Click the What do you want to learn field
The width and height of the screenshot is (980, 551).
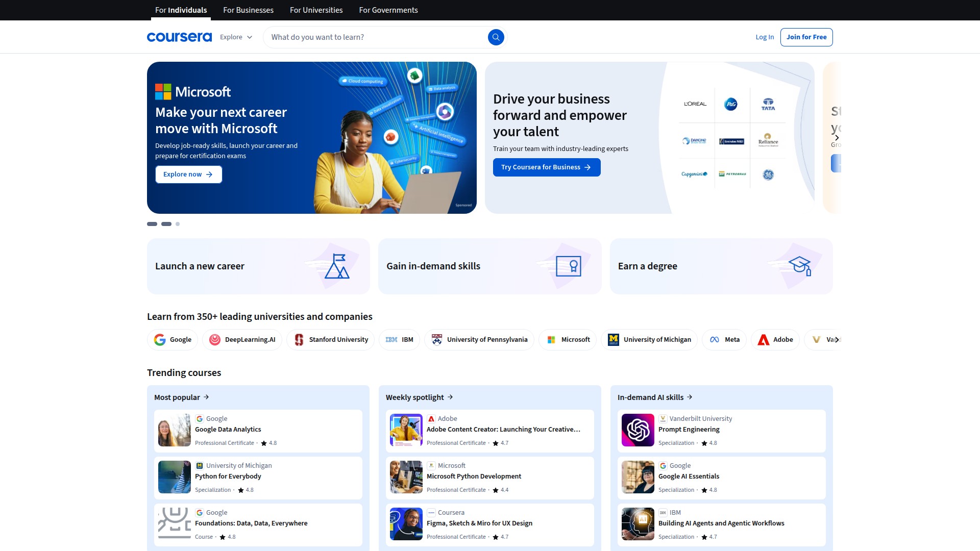click(375, 37)
